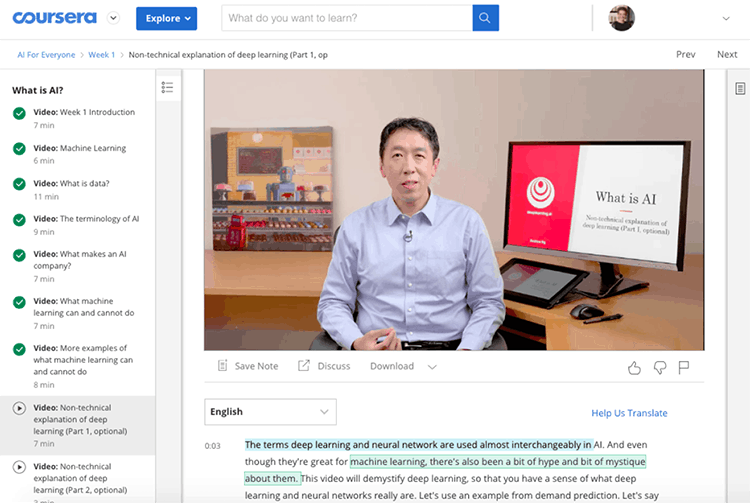Jump to transcript timestamp 0:03

(212, 446)
